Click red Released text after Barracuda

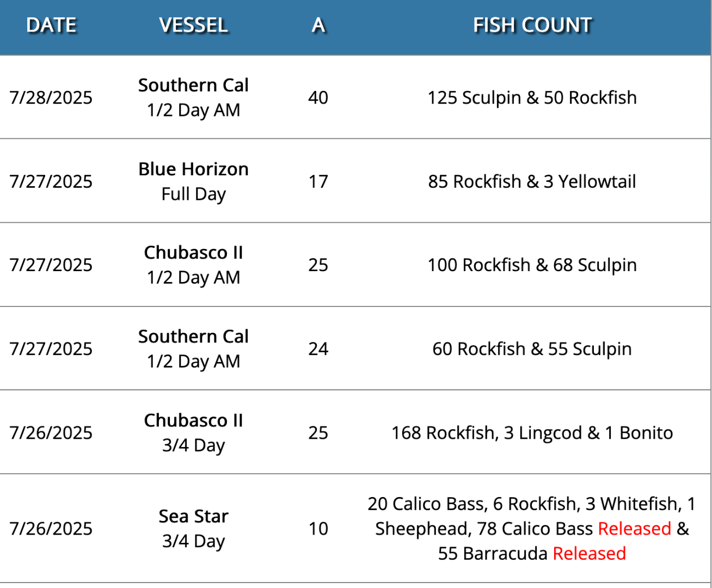[589, 554]
